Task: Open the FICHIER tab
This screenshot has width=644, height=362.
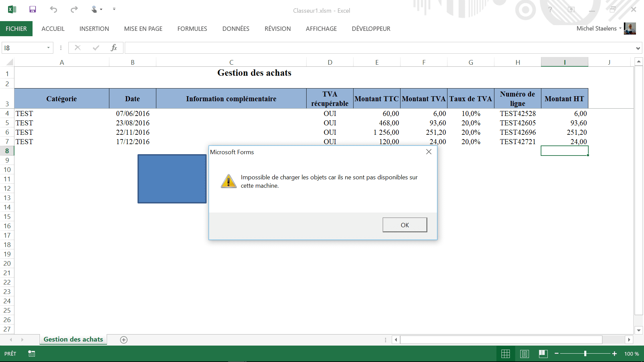Action: point(16,29)
